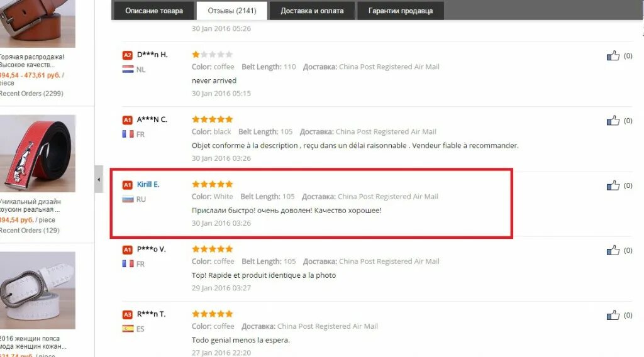The image size is (644, 357).
Task: Select the Гарантии продавца tab
Action: click(x=401, y=11)
